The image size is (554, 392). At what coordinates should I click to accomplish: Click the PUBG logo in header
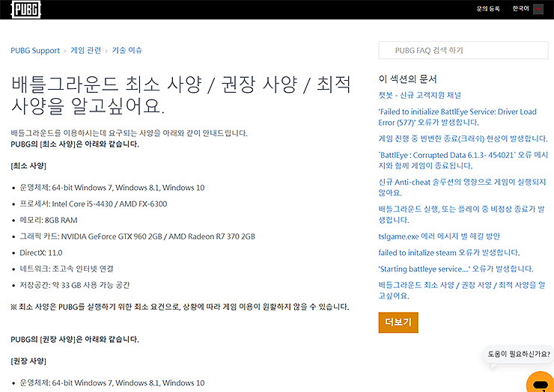pyautogui.click(x=26, y=9)
